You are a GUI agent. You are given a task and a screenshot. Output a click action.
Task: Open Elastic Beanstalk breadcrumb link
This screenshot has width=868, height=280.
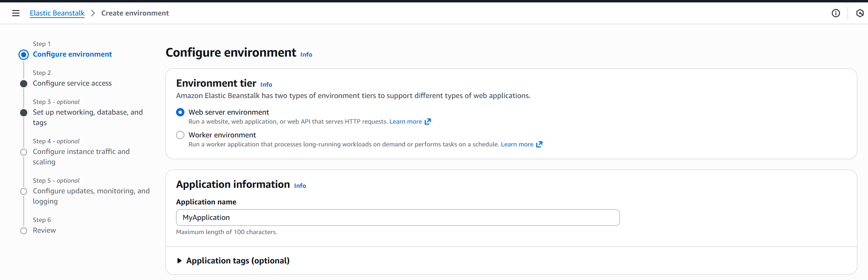coord(57,13)
